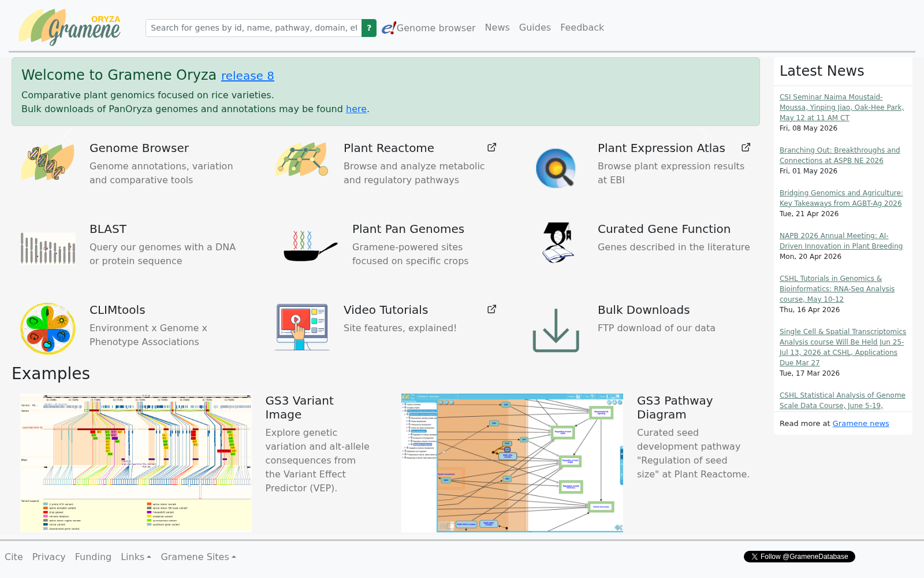Click the GS3 Variant Image title
The image size is (924, 578).
pos(299,407)
